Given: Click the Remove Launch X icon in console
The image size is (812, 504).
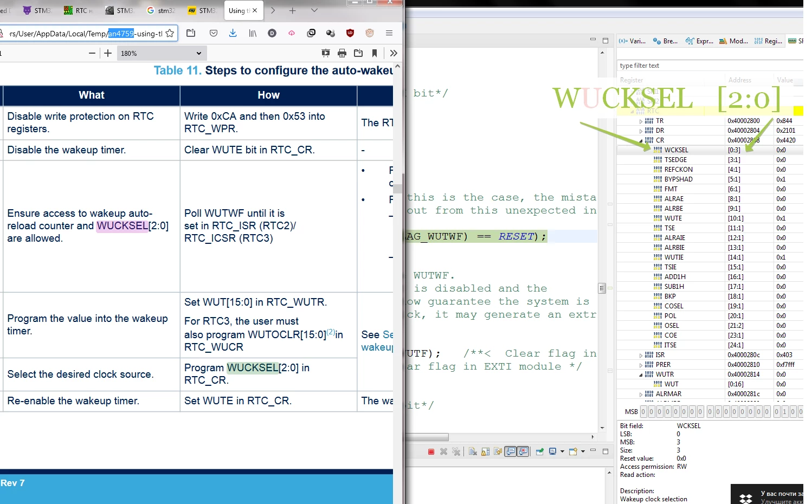Looking at the screenshot, I should (x=443, y=451).
